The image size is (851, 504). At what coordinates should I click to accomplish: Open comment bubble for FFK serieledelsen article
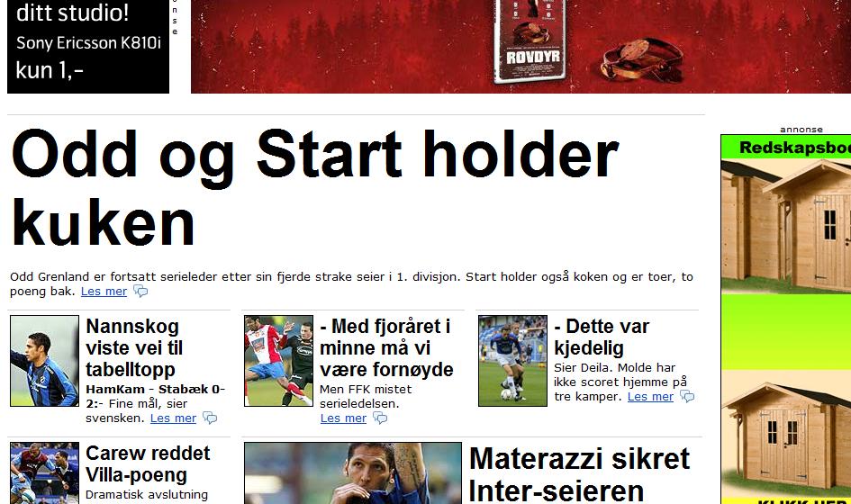tap(380, 418)
